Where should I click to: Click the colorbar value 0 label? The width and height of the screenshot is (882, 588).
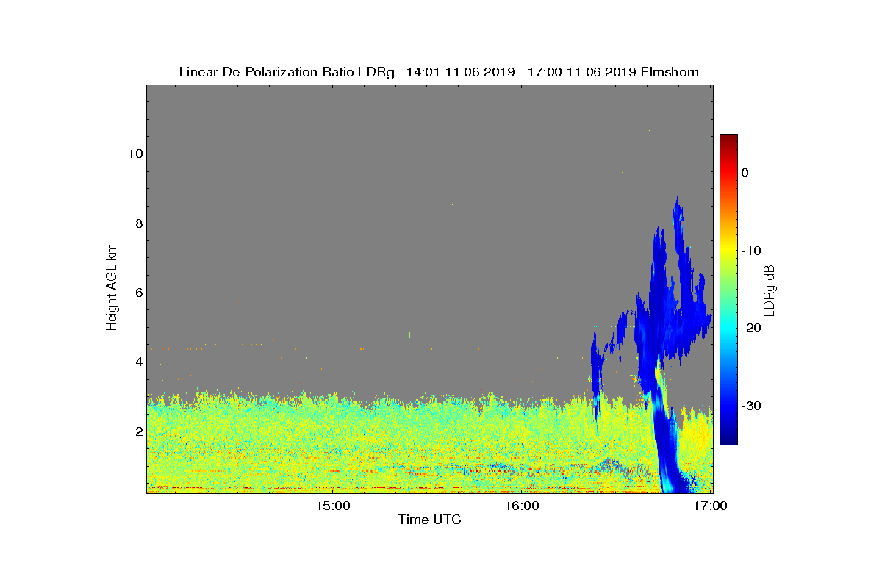click(745, 173)
